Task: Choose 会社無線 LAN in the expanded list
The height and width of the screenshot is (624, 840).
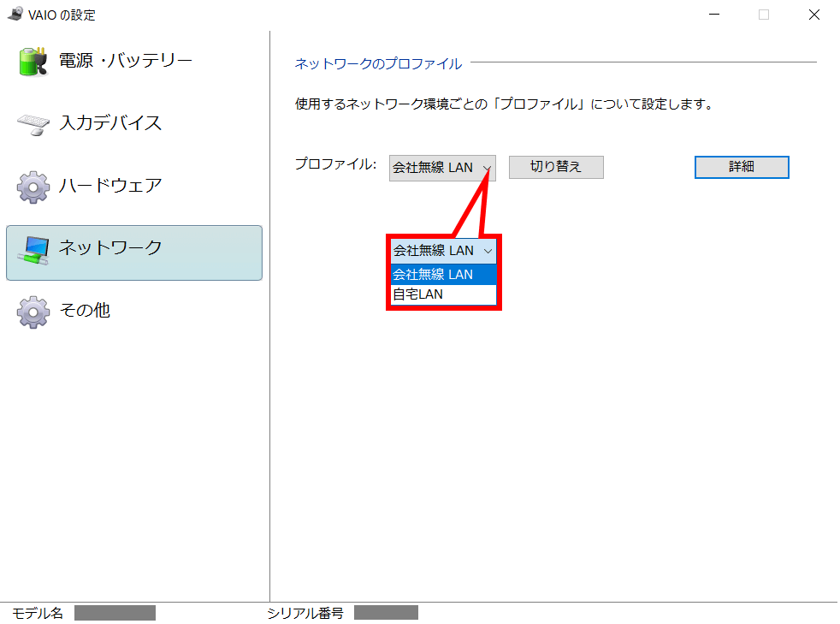Action: click(x=444, y=275)
